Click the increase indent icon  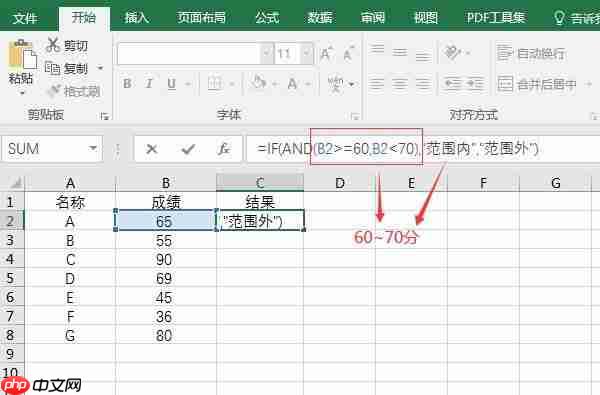coord(475,83)
